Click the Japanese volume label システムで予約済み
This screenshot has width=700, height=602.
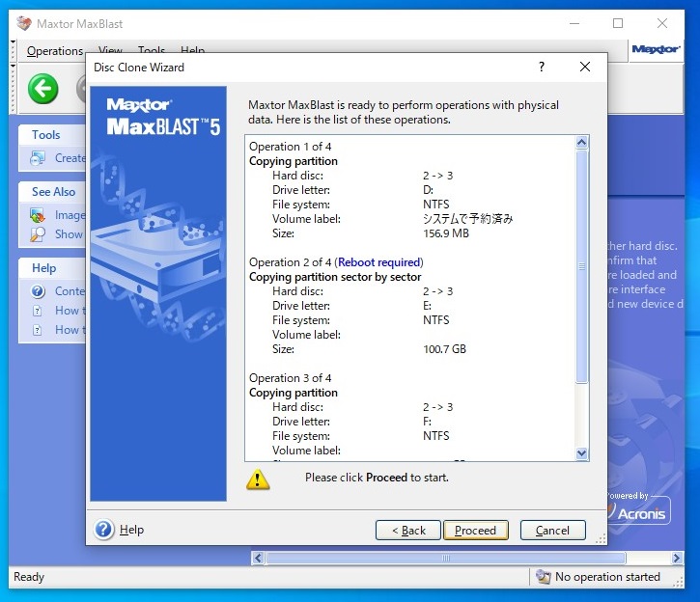(x=468, y=218)
